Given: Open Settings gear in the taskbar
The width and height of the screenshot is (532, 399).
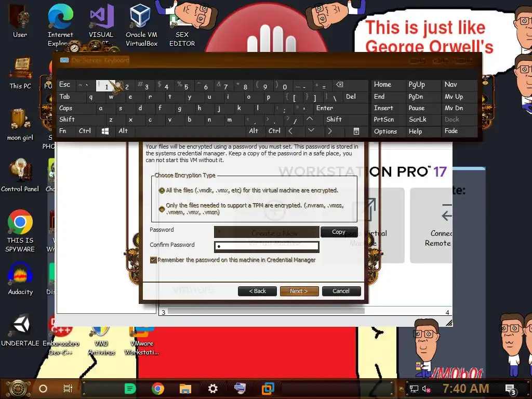Looking at the screenshot, I should (212, 389).
